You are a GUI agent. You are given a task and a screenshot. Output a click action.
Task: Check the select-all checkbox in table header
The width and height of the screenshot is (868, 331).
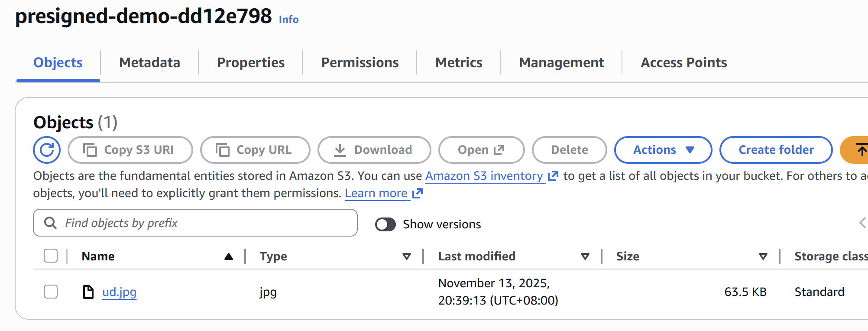51,256
